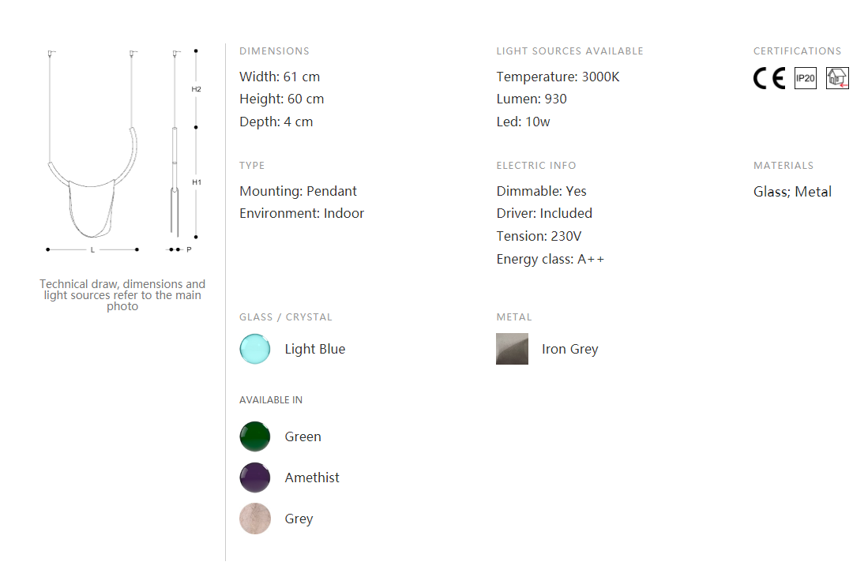Click the Grey color label
The height and width of the screenshot is (588, 868).
(299, 519)
